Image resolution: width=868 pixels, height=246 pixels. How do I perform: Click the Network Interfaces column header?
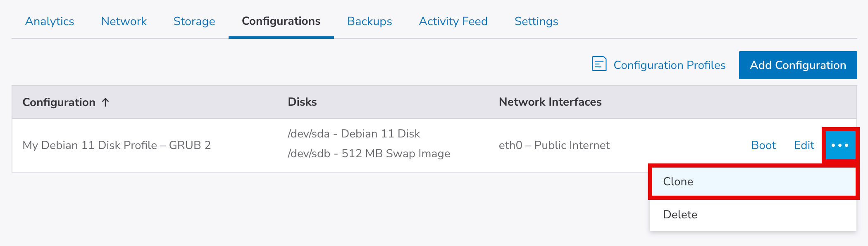[x=550, y=102]
